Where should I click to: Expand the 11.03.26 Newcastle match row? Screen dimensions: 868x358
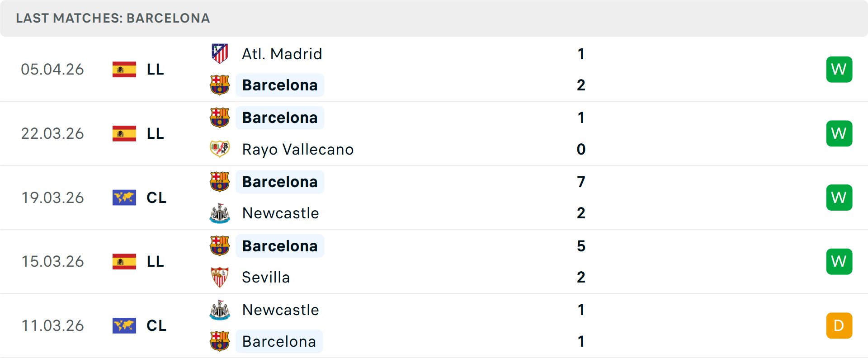(x=434, y=325)
